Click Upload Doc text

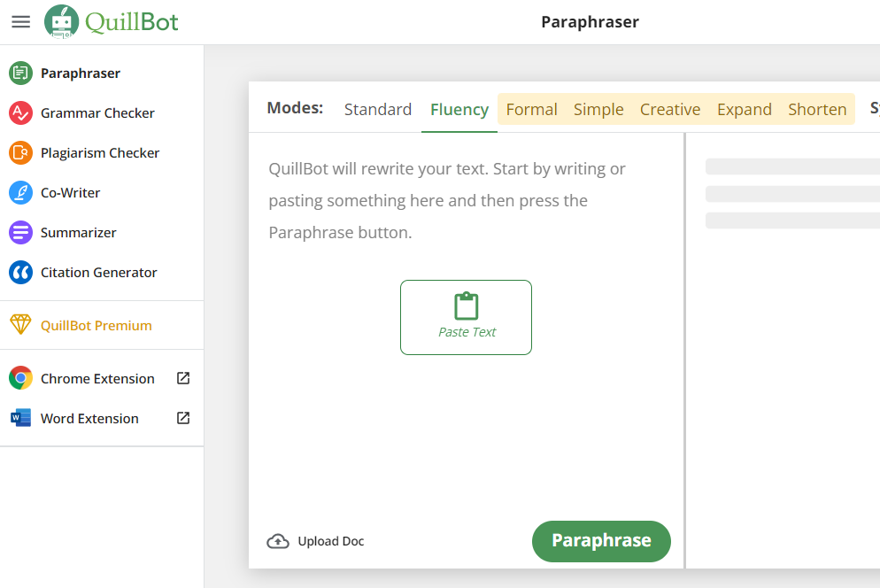click(x=331, y=541)
